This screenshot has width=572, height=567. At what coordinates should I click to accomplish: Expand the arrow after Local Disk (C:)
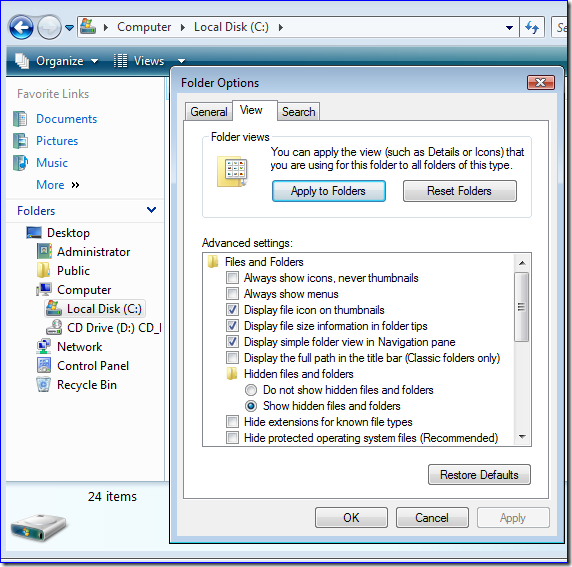point(281,27)
